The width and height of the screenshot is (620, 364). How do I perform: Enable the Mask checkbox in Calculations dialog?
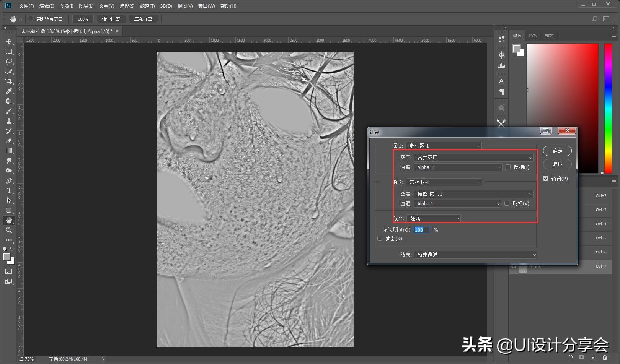point(380,239)
